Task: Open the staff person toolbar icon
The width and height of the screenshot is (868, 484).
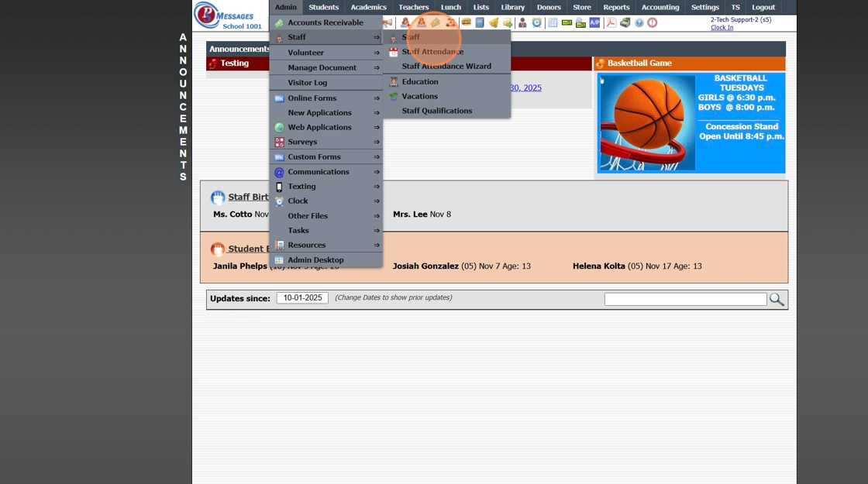Action: [x=522, y=22]
